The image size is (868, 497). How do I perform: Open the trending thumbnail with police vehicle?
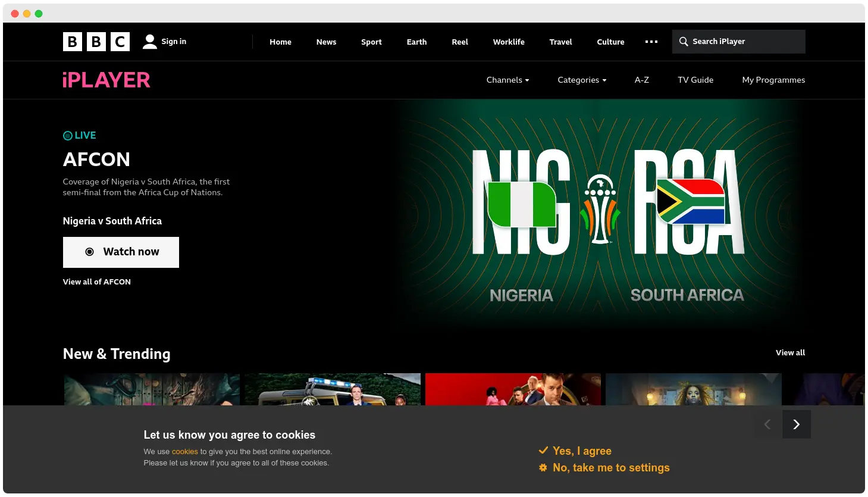point(333,389)
